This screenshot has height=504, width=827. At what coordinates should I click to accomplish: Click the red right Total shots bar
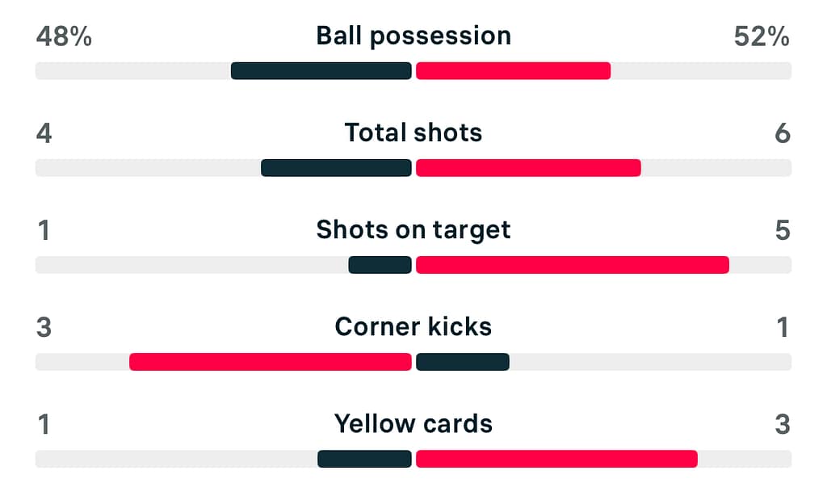[x=528, y=168]
